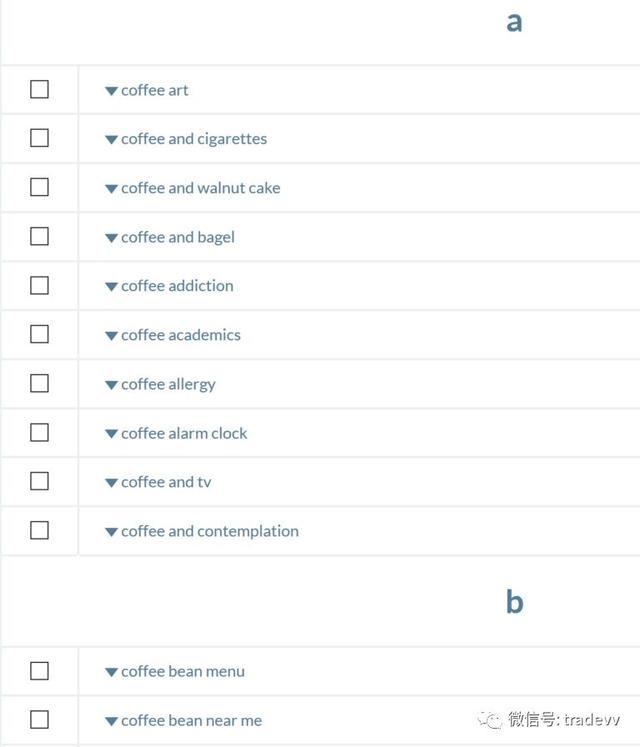Expand the arrow next to coffee addiction
The height and width of the screenshot is (747, 640).
(x=111, y=287)
